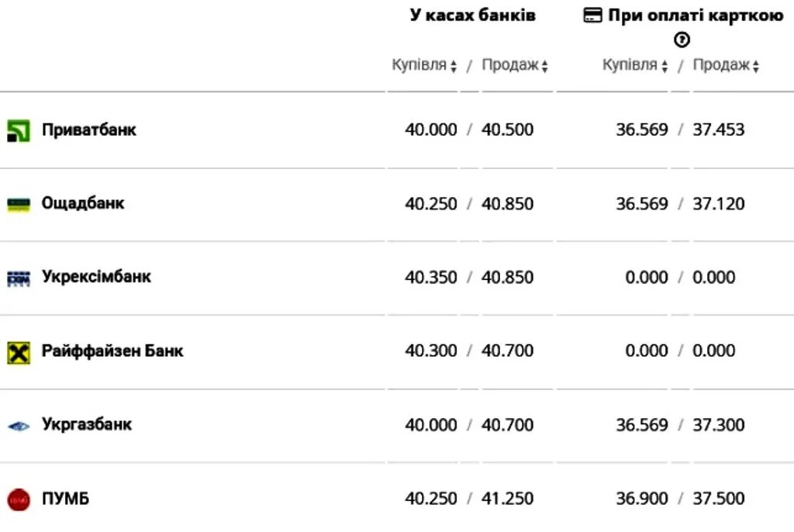Click the Укргазбанк logo icon
Screen dimensions: 794x532
coord(19,425)
